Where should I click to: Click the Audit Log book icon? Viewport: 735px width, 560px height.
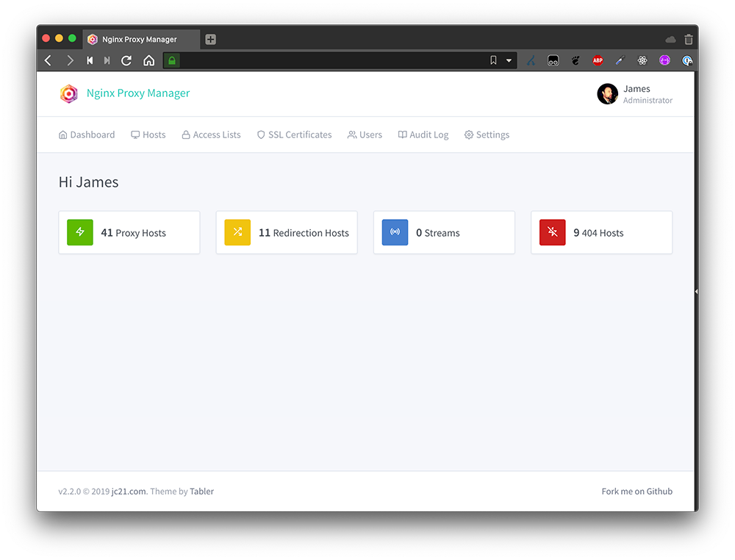[x=401, y=134]
